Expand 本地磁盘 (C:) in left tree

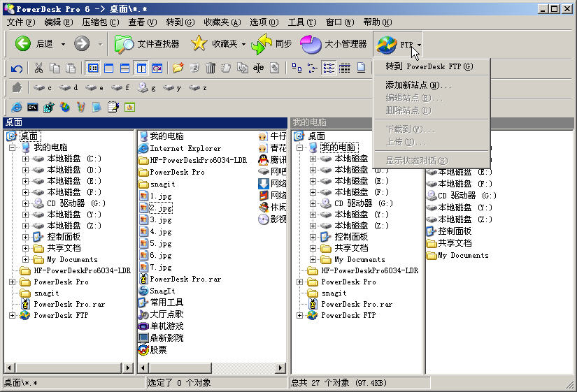coord(25,159)
